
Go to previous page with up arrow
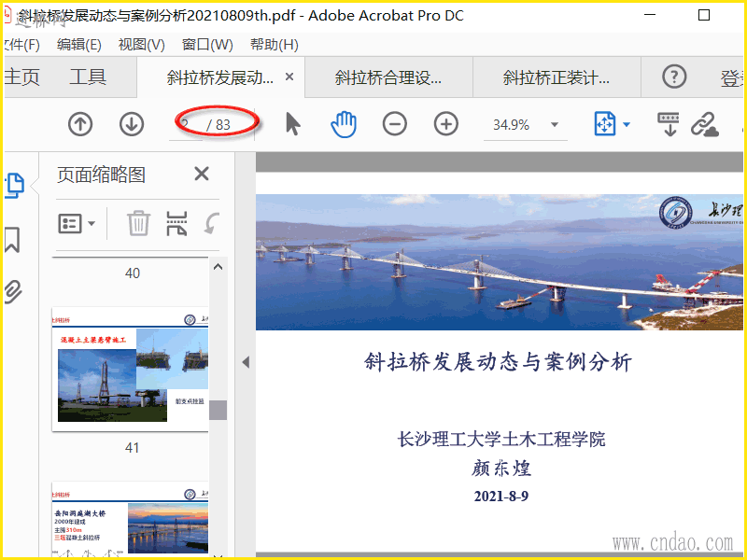click(80, 125)
